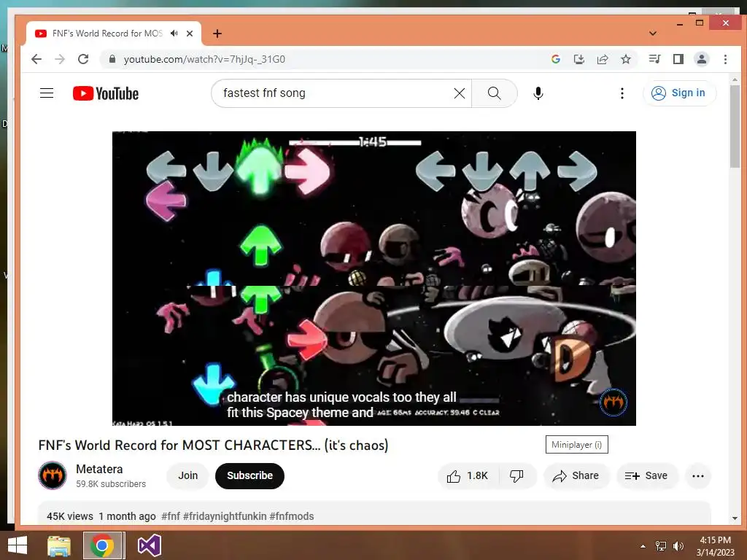
Task: Open the Metatera channel name link
Action: (99, 469)
